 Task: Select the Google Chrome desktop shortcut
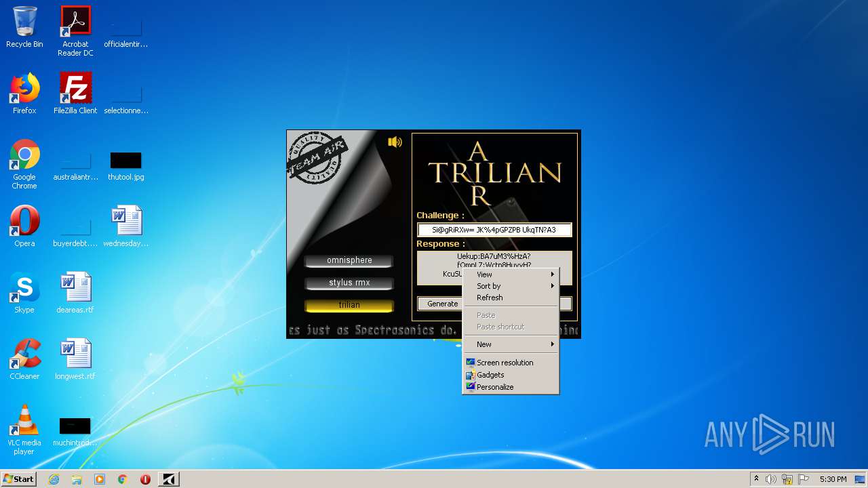(24, 165)
